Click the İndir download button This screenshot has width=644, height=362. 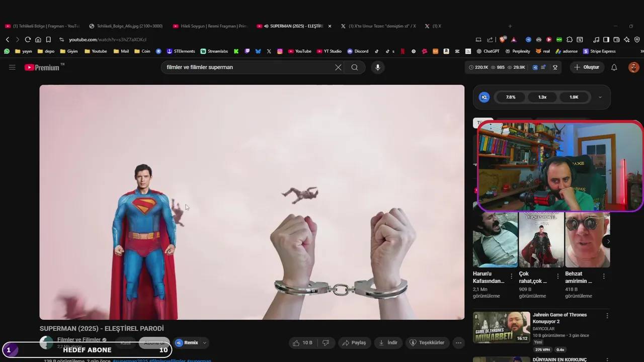(x=388, y=343)
